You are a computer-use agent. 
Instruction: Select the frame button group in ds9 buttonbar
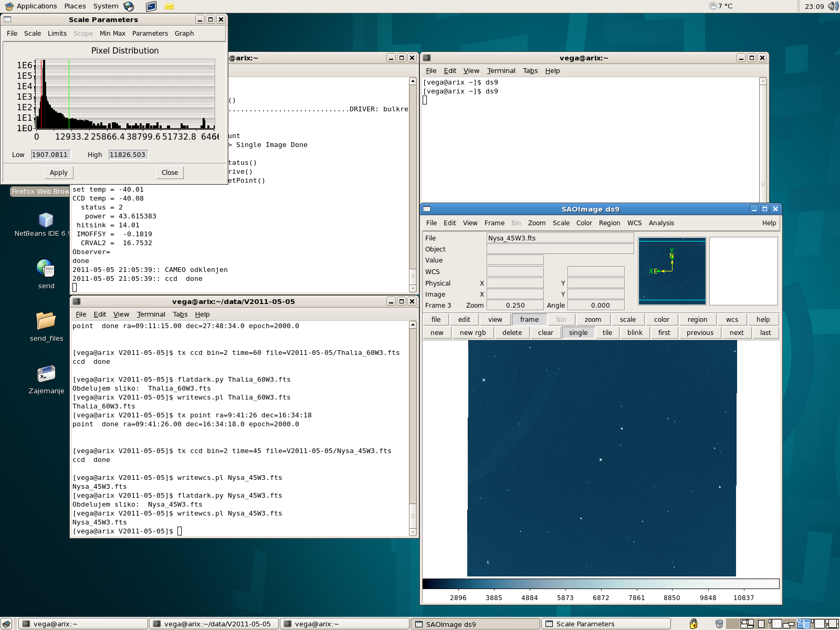(529, 319)
